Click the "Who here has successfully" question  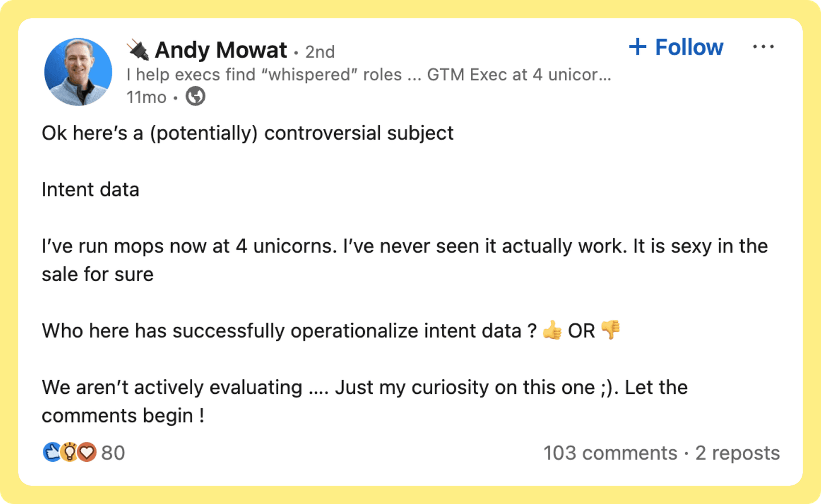point(289,331)
